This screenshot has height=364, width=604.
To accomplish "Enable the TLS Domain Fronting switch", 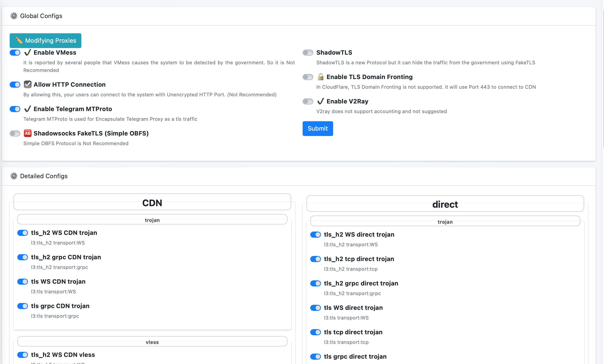I will click(308, 77).
